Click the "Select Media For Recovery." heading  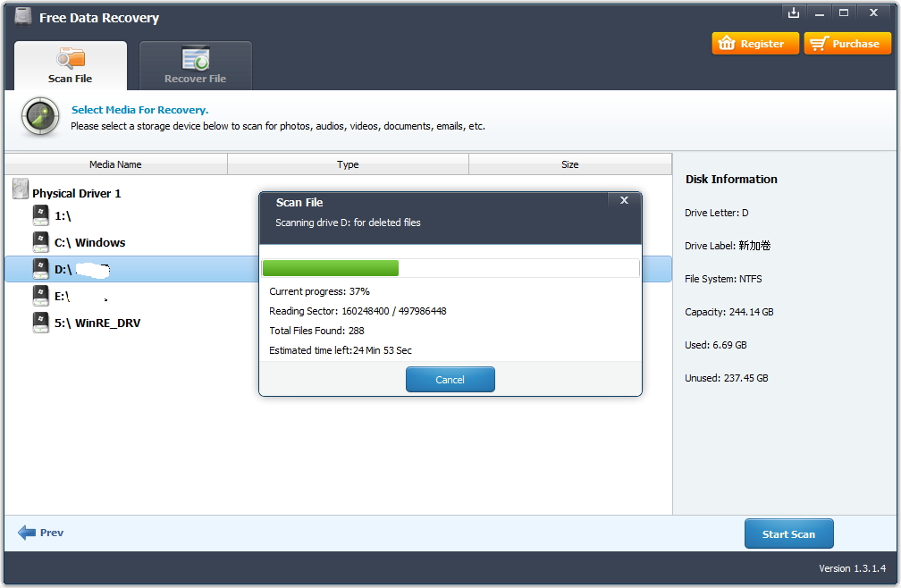[139, 110]
